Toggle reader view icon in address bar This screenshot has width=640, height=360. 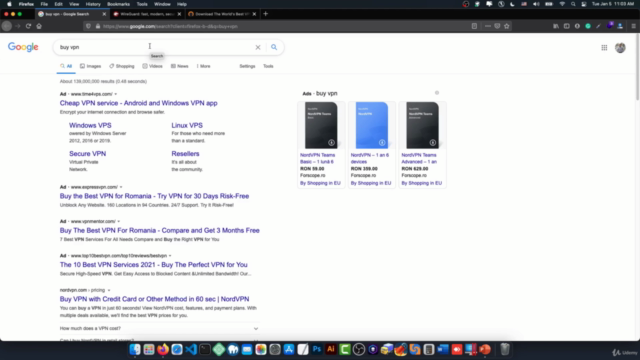pyautogui.click(x=474, y=26)
